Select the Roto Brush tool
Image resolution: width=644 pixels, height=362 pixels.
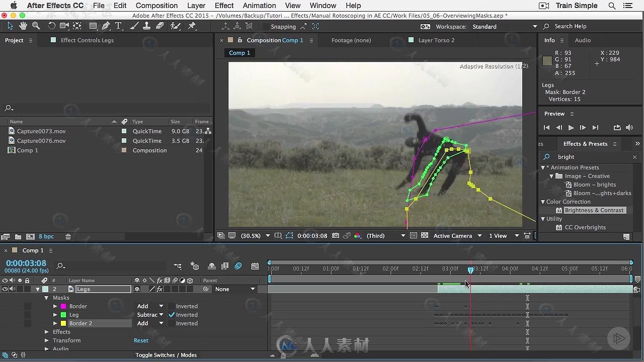click(176, 26)
